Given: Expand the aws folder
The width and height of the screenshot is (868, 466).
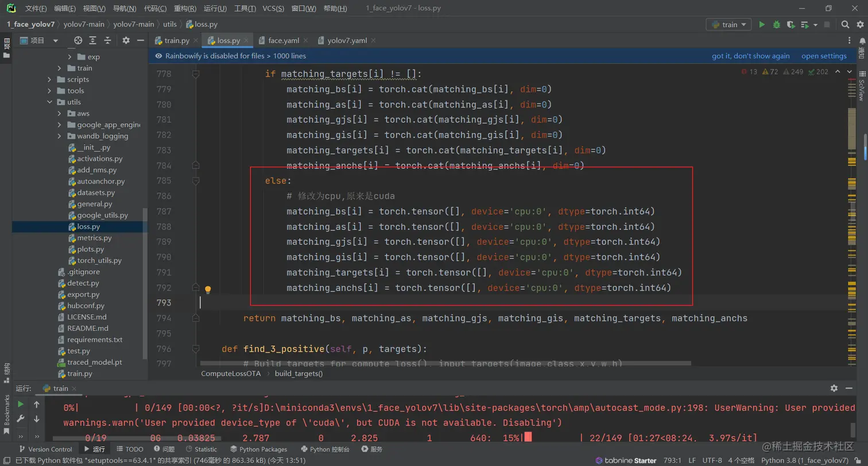Looking at the screenshot, I should 60,113.
